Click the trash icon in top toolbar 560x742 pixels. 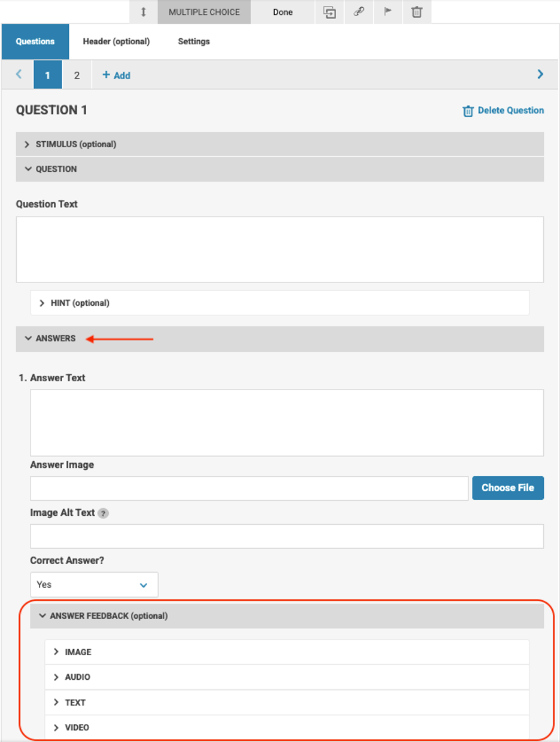click(x=417, y=12)
